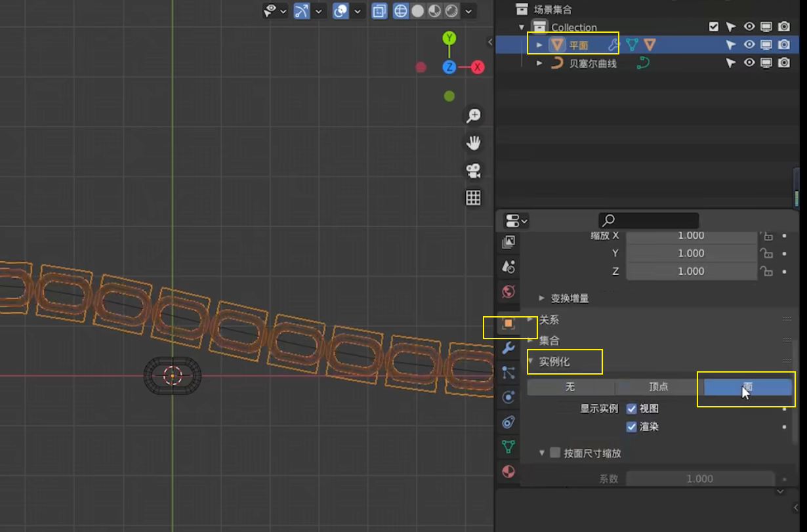Click scale Y value field

(691, 253)
